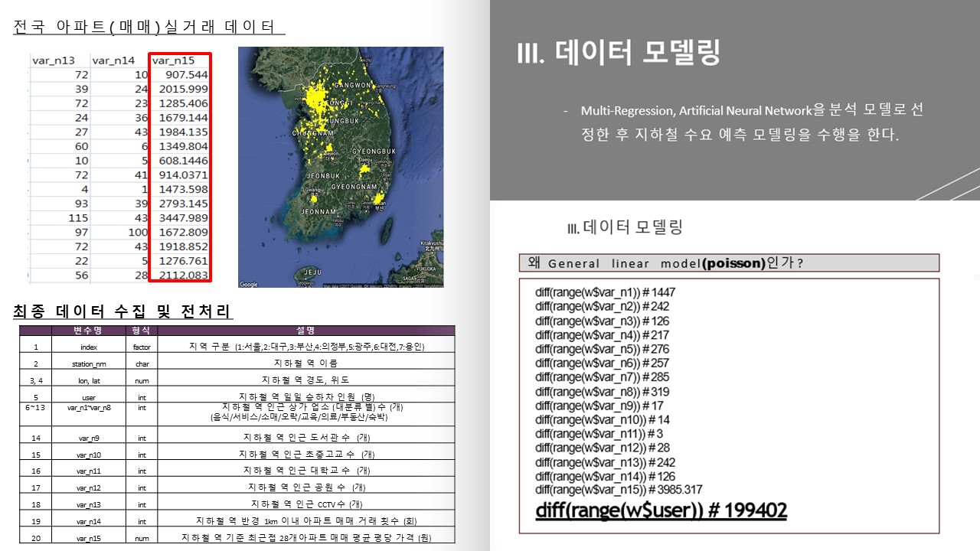Click the 설명 table header
The image size is (980, 551).
305,331
